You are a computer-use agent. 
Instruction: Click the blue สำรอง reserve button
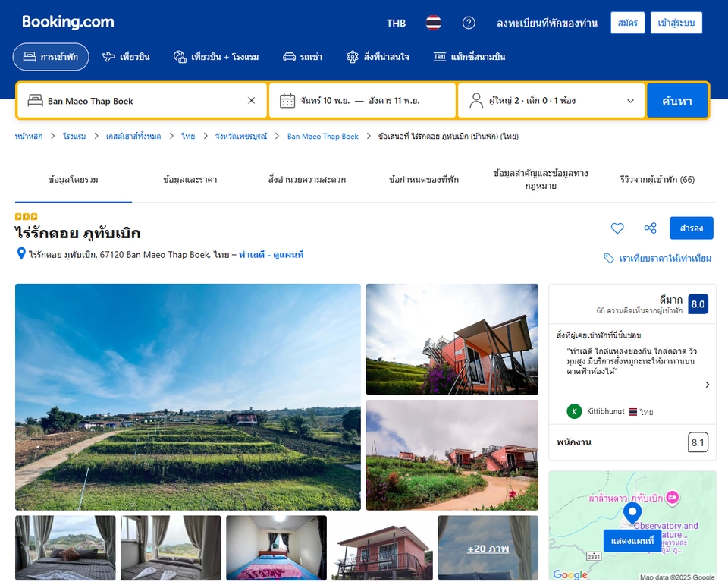click(x=691, y=228)
